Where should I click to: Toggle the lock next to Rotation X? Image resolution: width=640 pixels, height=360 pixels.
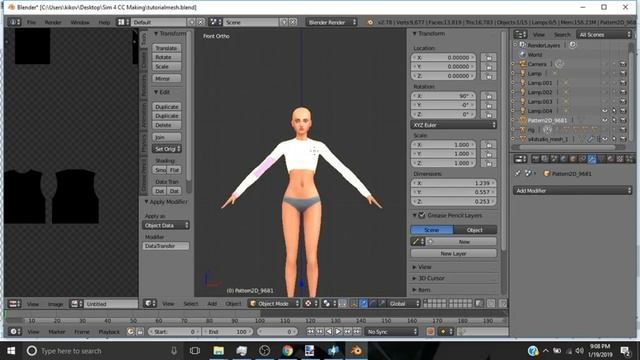489,96
